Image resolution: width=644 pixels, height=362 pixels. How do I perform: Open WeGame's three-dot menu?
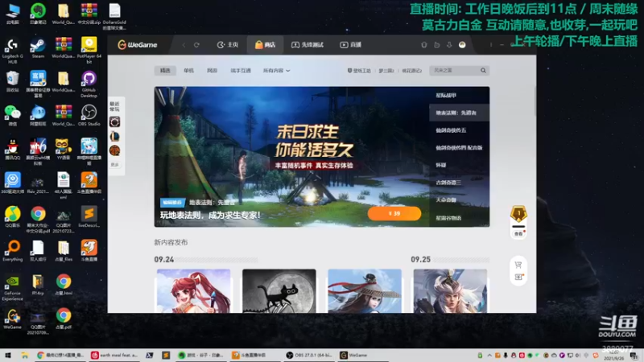(x=491, y=45)
